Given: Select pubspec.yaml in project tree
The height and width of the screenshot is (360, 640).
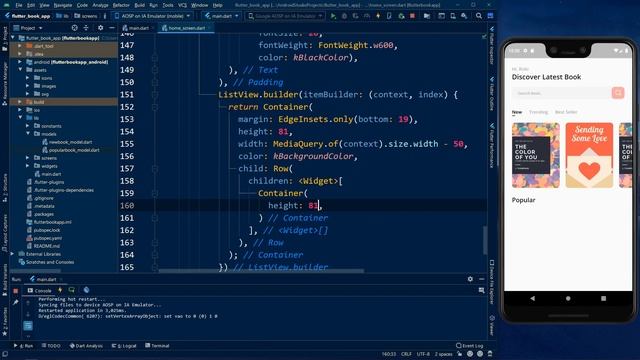Looking at the screenshot, I should click(x=44, y=238).
